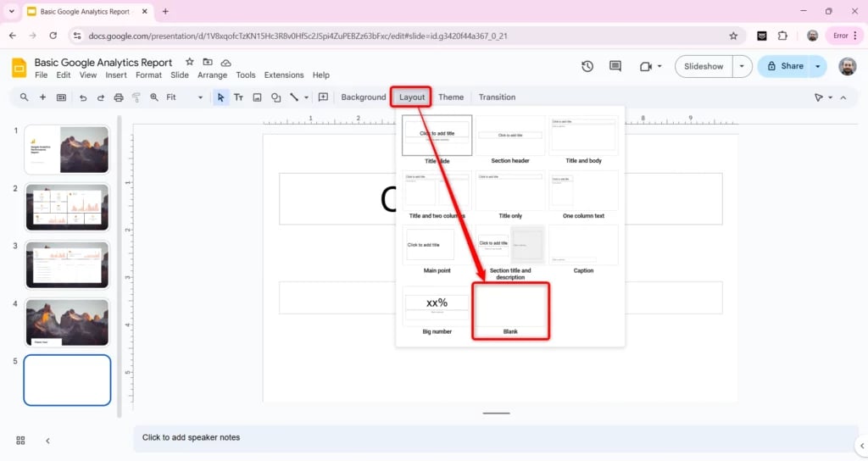Open the Arrange menu
This screenshot has width=868, height=461.
point(213,75)
